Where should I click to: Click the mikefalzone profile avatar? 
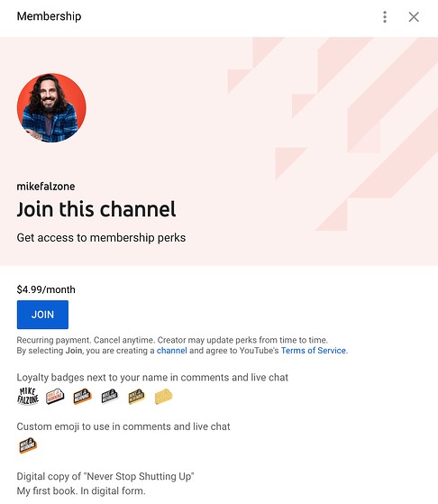pyautogui.click(x=51, y=107)
